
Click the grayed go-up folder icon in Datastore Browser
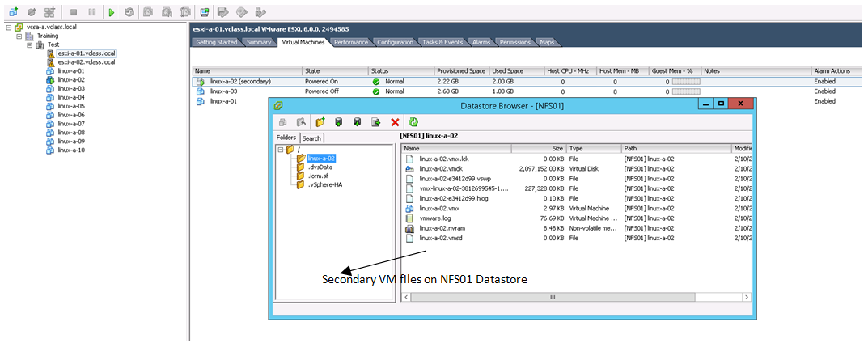point(301,123)
